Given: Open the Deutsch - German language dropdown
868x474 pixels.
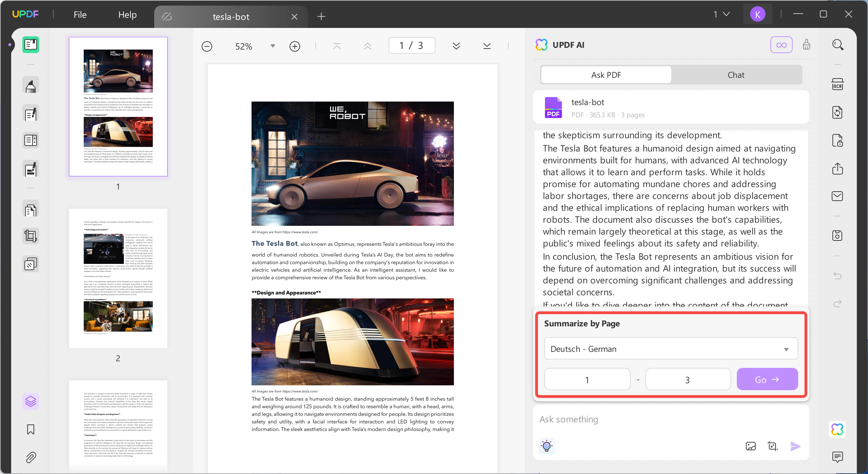Looking at the screenshot, I should [671, 348].
